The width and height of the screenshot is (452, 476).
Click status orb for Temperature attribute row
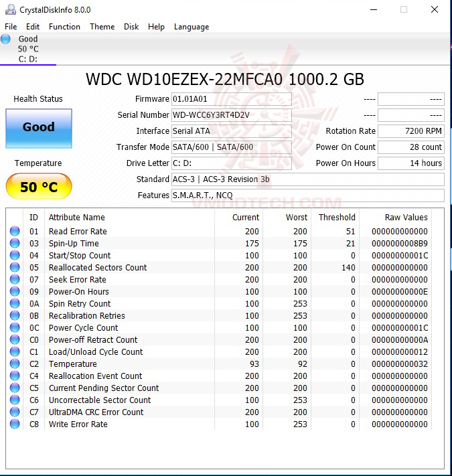pyautogui.click(x=15, y=364)
